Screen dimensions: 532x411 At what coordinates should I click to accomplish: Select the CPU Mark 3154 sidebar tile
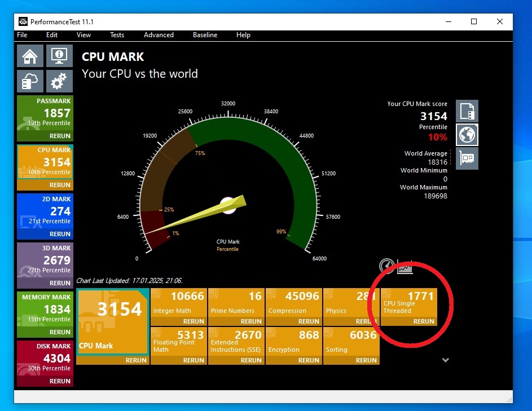click(45, 162)
